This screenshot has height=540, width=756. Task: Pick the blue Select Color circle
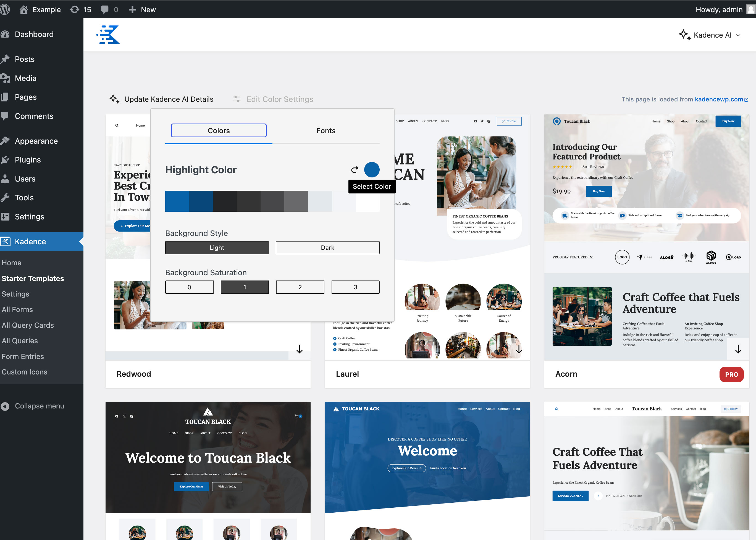pos(372,170)
